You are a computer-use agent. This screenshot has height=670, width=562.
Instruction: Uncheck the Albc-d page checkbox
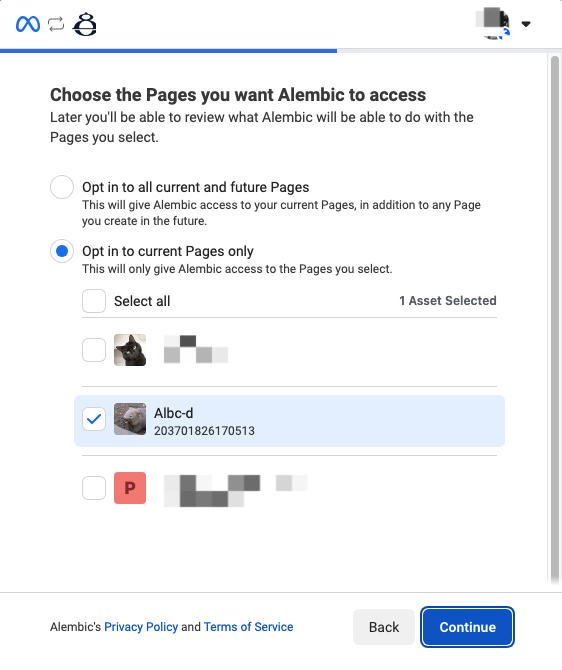(94, 419)
